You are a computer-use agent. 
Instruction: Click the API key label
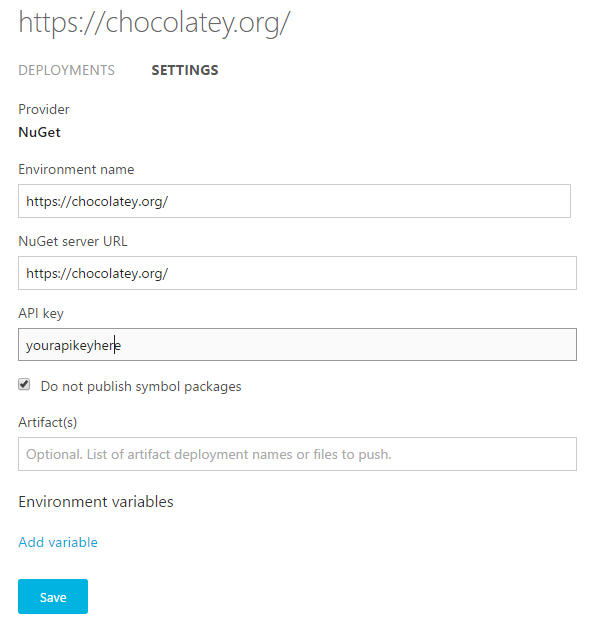pos(41,313)
